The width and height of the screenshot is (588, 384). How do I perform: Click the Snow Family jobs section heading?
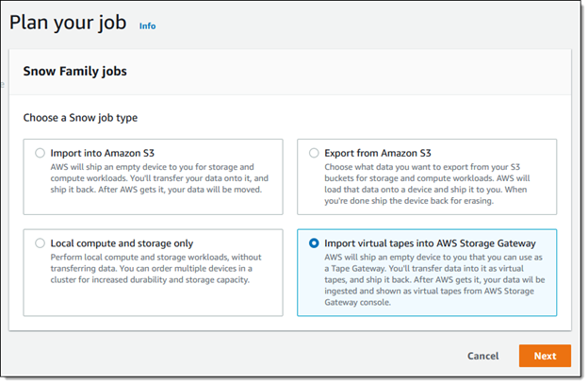click(x=75, y=72)
